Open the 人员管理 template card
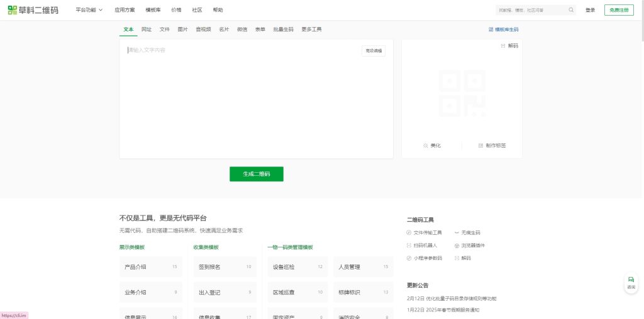644x319 pixels. pos(363,267)
